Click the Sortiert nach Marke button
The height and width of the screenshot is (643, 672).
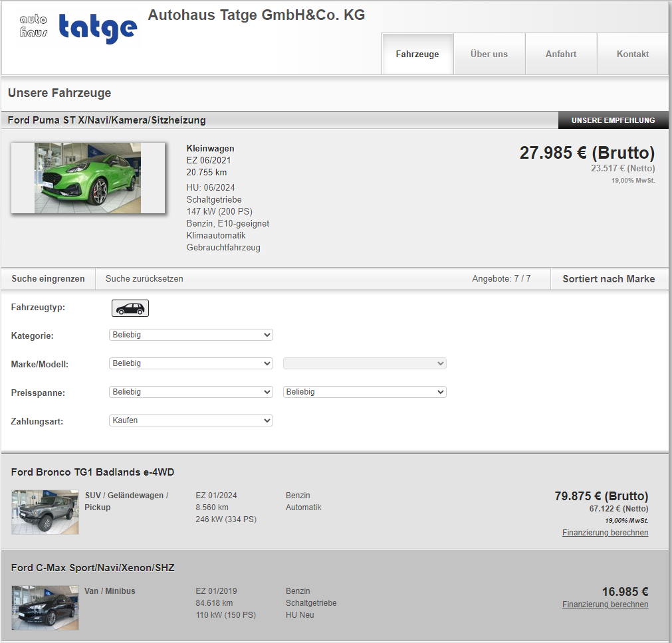coord(608,279)
